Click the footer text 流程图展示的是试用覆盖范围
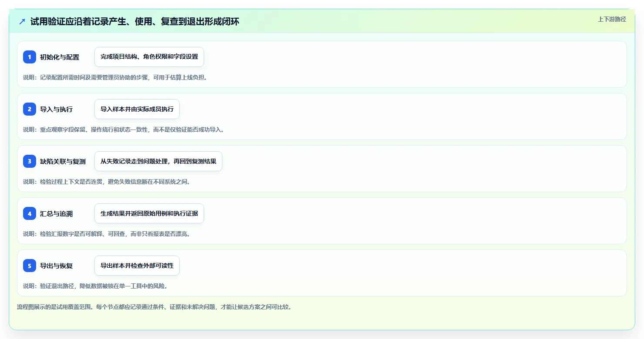 click(154, 307)
